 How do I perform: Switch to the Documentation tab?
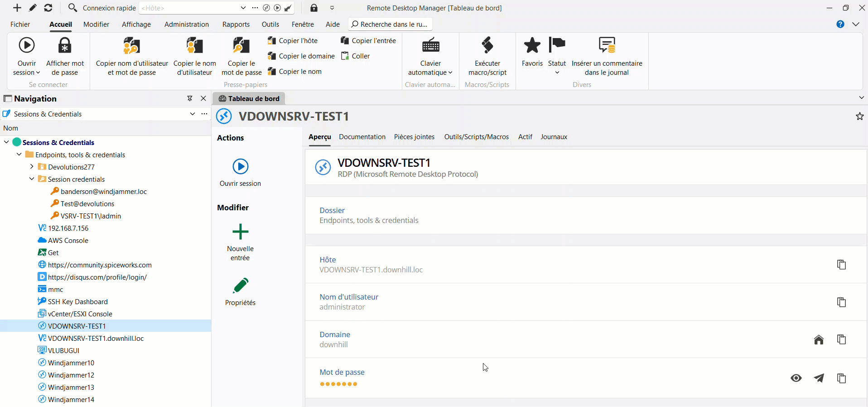[362, 137]
